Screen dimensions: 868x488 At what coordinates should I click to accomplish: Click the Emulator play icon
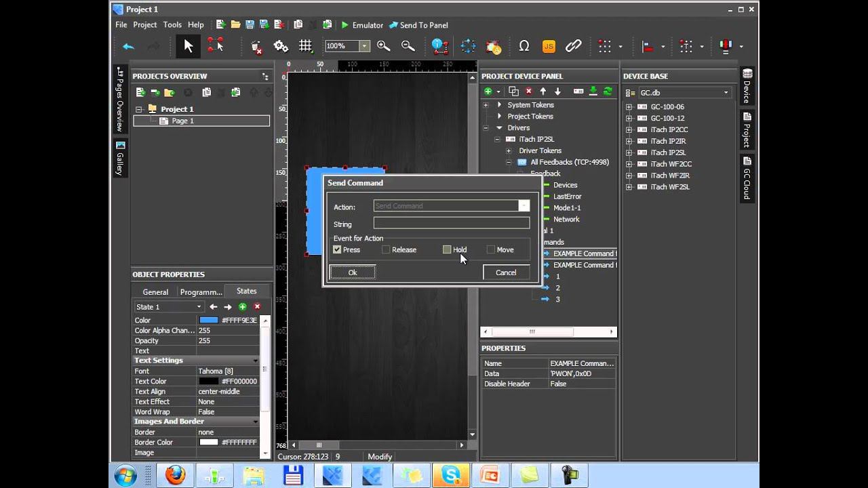click(x=345, y=25)
